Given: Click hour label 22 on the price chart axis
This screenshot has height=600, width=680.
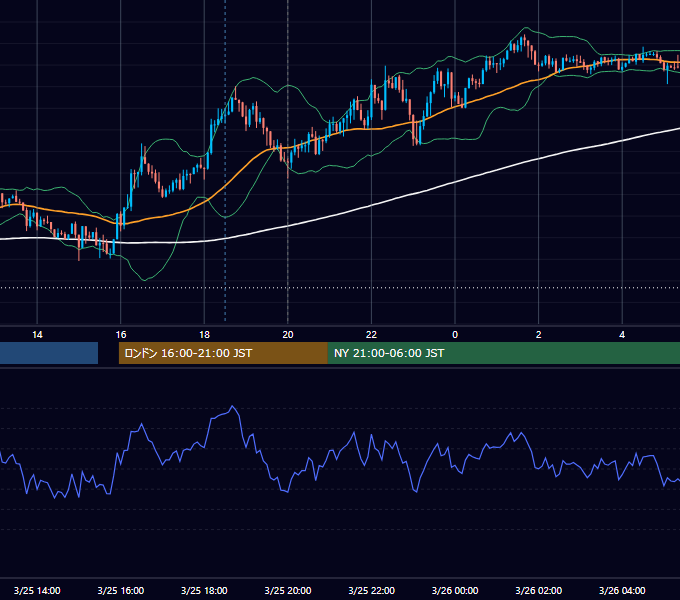Looking at the screenshot, I should click(372, 335).
